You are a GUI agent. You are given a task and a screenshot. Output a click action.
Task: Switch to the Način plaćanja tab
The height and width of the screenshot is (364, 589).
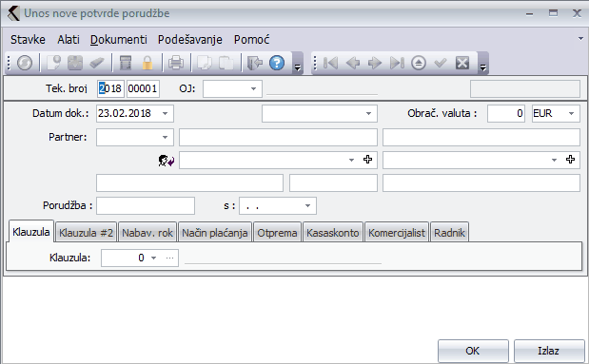[x=215, y=233]
